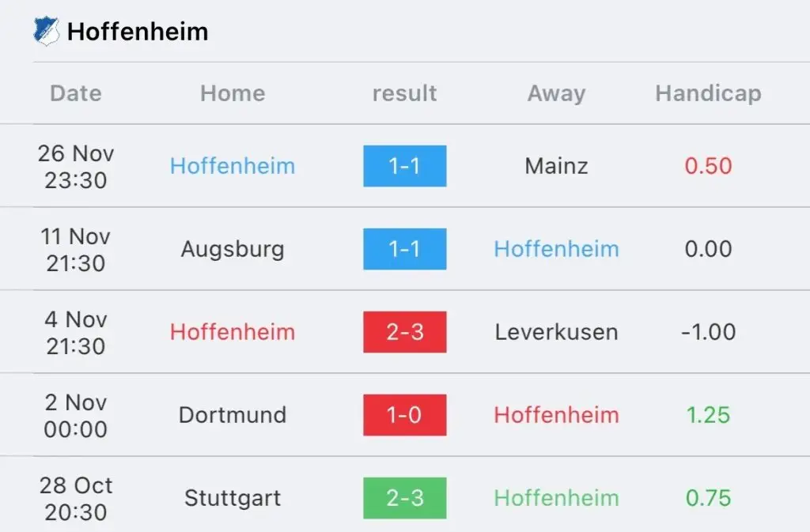This screenshot has height=532, width=810.
Task: Select Dortmund home team
Action: pos(233,415)
